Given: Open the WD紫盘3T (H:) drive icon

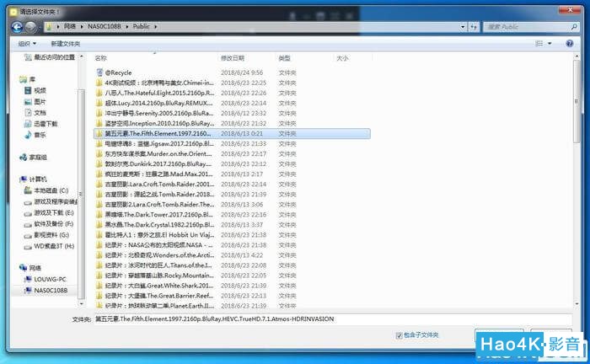Looking at the screenshot, I should (28, 247).
